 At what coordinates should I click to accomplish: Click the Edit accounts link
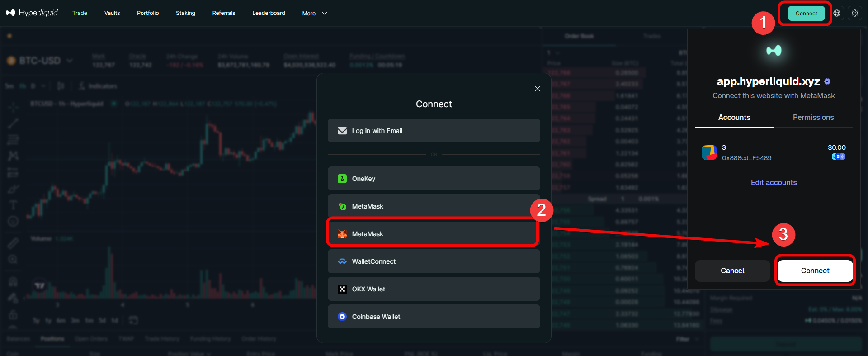click(x=774, y=182)
